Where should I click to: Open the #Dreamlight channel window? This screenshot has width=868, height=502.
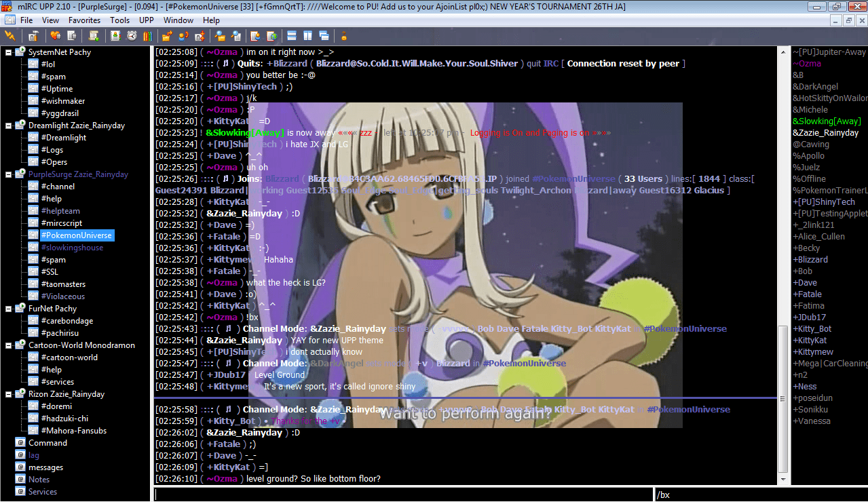coord(63,138)
